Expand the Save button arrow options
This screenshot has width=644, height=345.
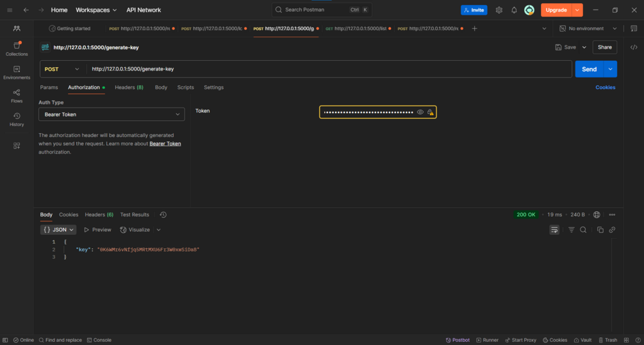coord(584,47)
